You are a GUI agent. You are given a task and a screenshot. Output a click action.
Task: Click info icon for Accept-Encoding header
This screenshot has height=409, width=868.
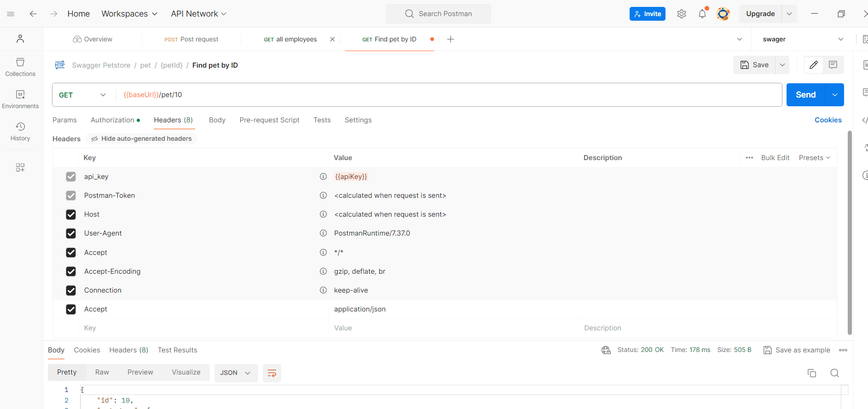(x=323, y=271)
